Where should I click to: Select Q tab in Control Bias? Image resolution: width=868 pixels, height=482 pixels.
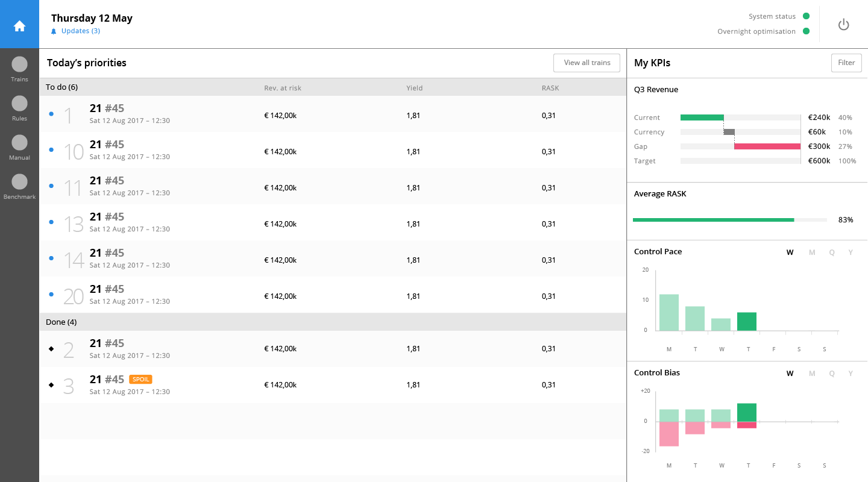pos(832,374)
